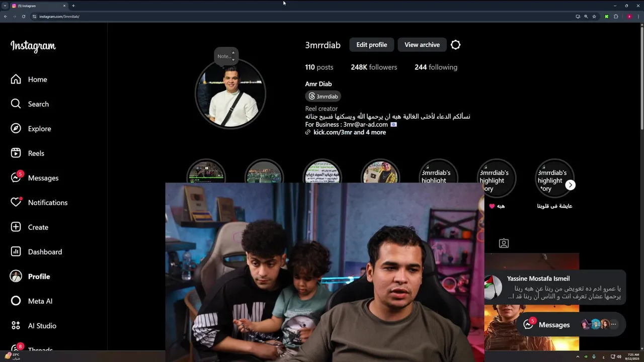Open the Chrome profile avatar
This screenshot has height=362, width=644.
click(629, 17)
